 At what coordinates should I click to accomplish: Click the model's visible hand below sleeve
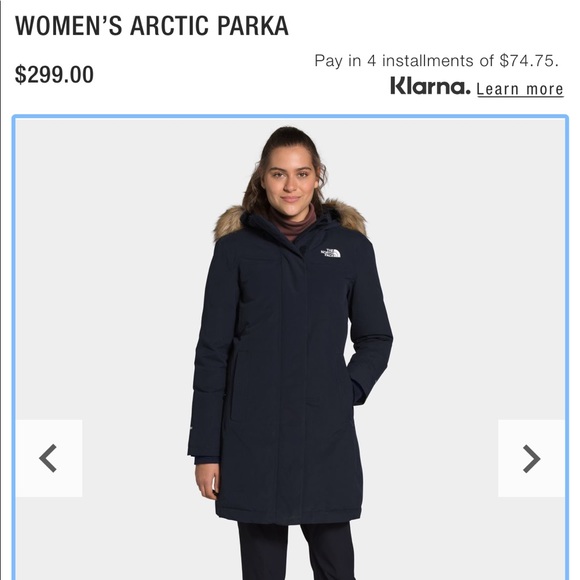coord(207,481)
